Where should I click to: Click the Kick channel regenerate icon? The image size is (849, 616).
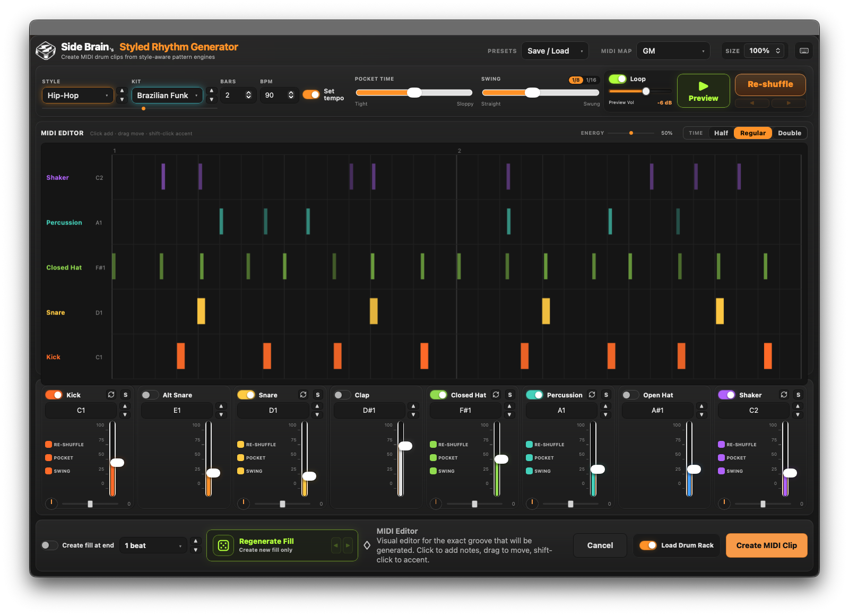coord(111,395)
